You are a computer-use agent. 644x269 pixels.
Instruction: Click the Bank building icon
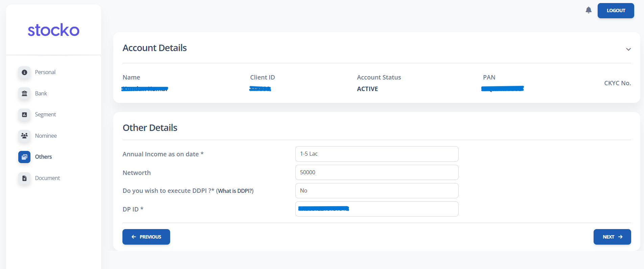tap(24, 93)
